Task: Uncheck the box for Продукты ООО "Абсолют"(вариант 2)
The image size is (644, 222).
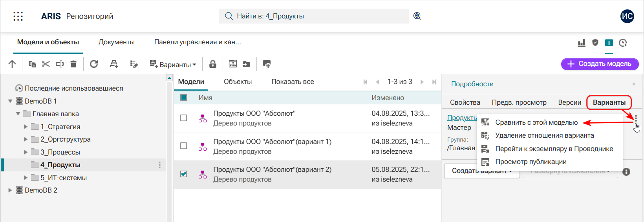Action: (183, 174)
